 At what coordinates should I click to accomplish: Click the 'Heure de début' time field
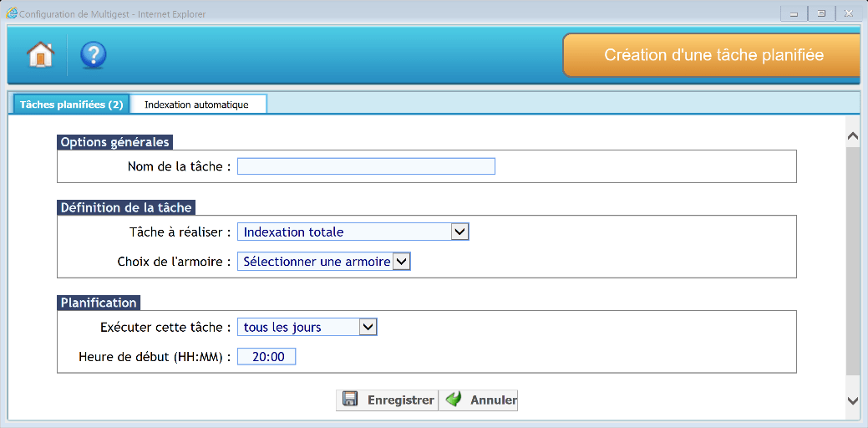[x=267, y=357]
